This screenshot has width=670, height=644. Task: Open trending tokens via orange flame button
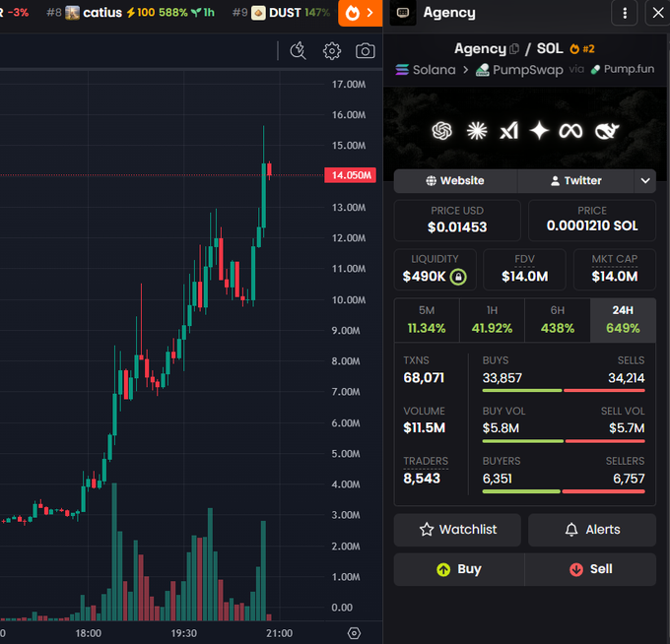pyautogui.click(x=361, y=13)
